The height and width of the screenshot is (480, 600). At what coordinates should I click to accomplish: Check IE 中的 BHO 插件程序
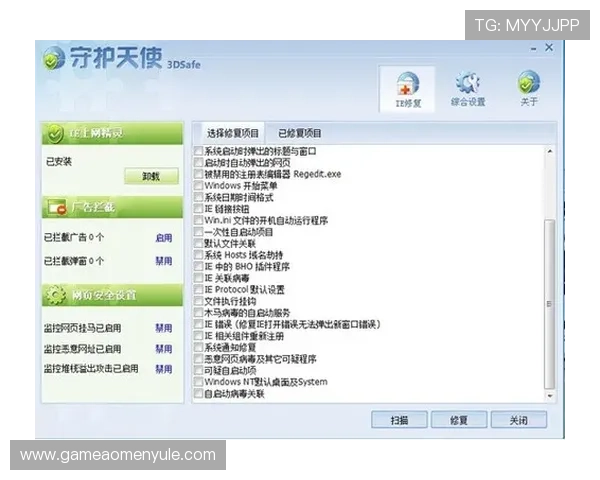198,266
